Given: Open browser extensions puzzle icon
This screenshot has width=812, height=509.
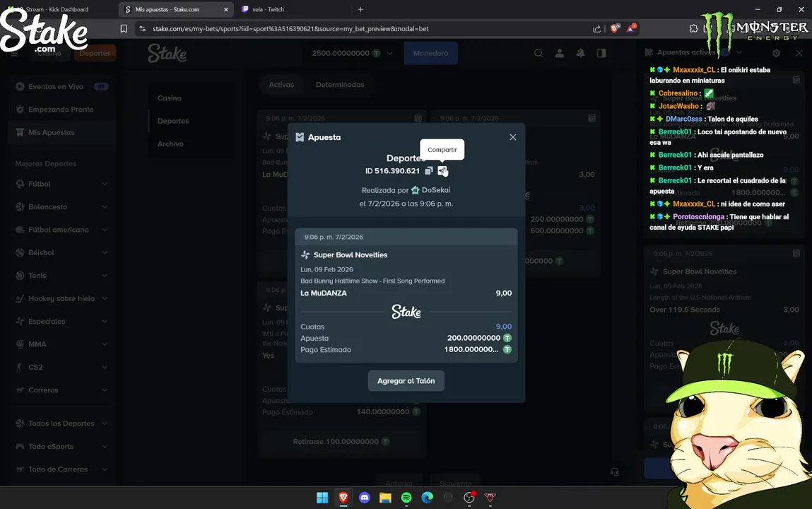Looking at the screenshot, I should (693, 29).
